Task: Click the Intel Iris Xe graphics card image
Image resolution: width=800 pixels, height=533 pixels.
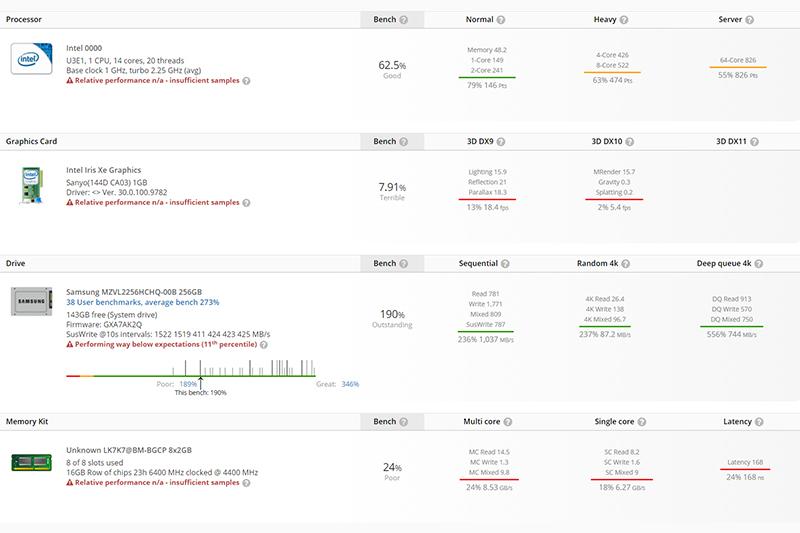Action: (31, 187)
